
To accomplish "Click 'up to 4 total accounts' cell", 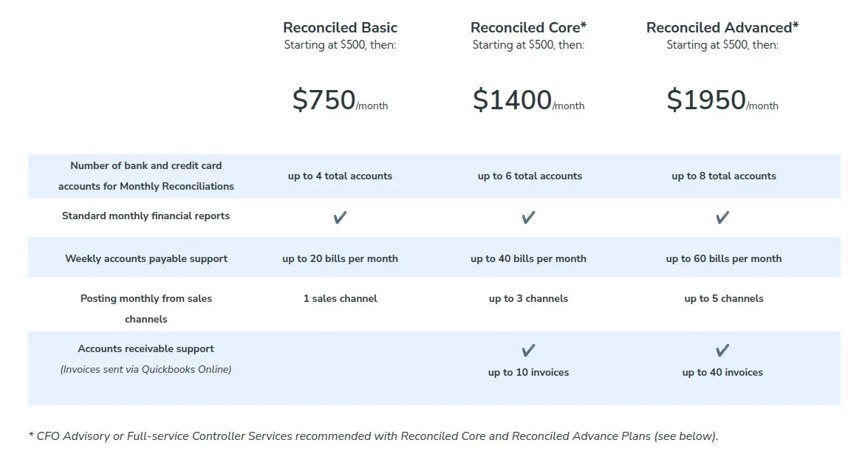I will click(340, 176).
